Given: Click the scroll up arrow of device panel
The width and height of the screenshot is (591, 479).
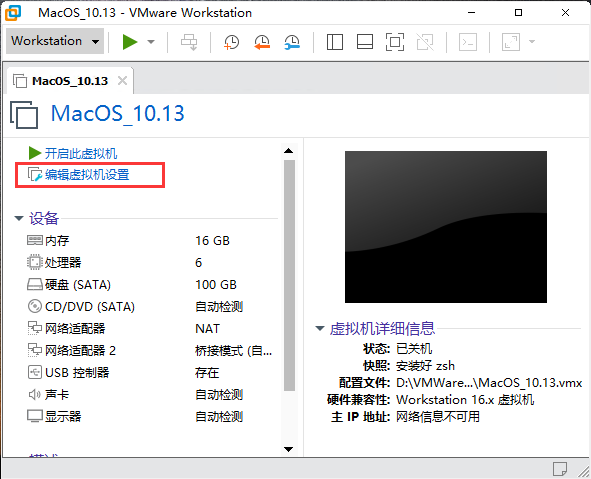Looking at the screenshot, I should [289, 151].
